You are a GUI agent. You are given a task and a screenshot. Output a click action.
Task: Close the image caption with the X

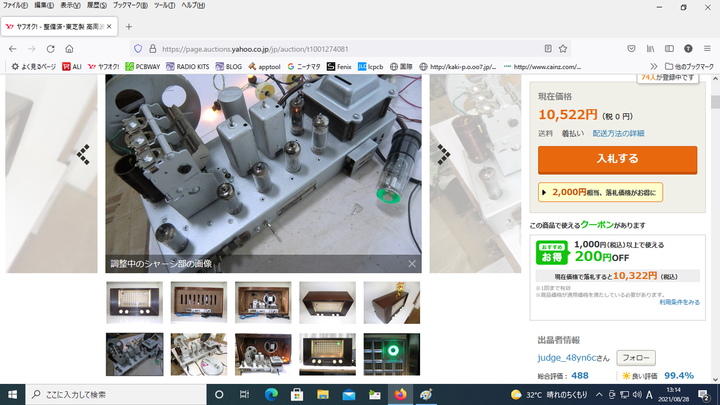(x=411, y=264)
